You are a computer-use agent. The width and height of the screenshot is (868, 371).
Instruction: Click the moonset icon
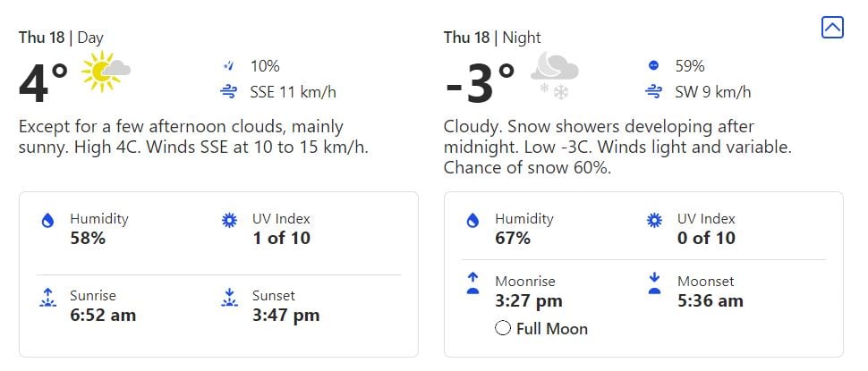654,284
